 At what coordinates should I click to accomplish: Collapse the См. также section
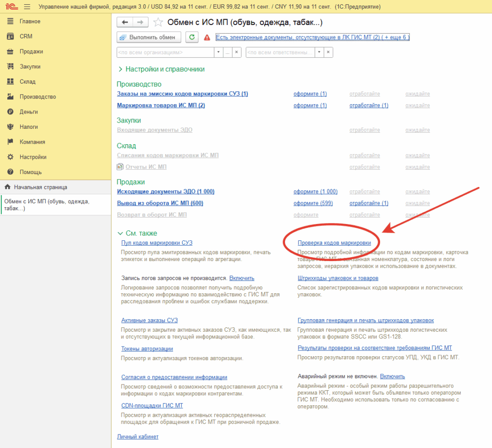click(137, 233)
